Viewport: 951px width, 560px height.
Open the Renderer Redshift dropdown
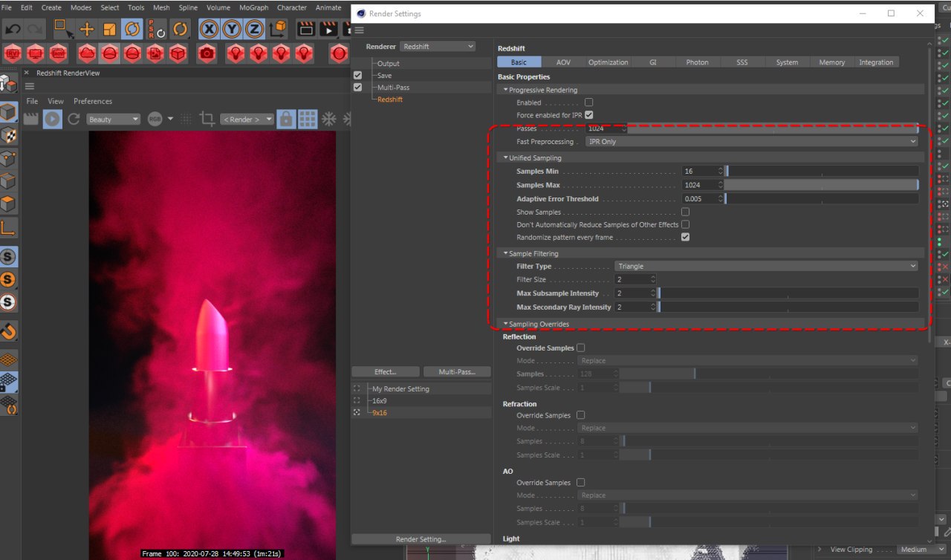438,46
